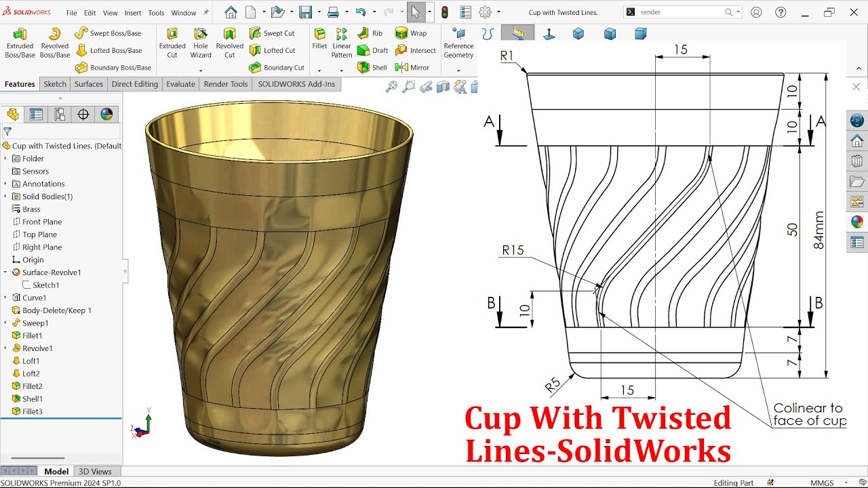Activate the Lofted Boss/Base feature
The height and width of the screenshot is (488, 868).
point(108,50)
